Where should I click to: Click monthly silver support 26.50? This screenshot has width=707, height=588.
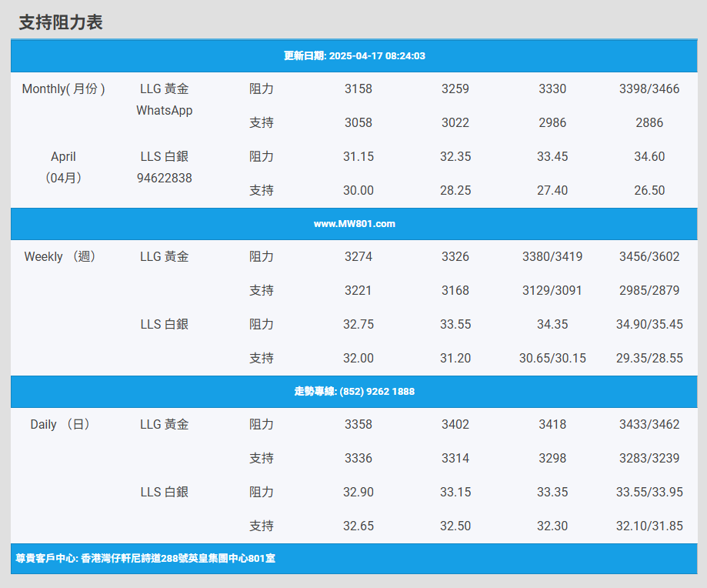pyautogui.click(x=649, y=190)
